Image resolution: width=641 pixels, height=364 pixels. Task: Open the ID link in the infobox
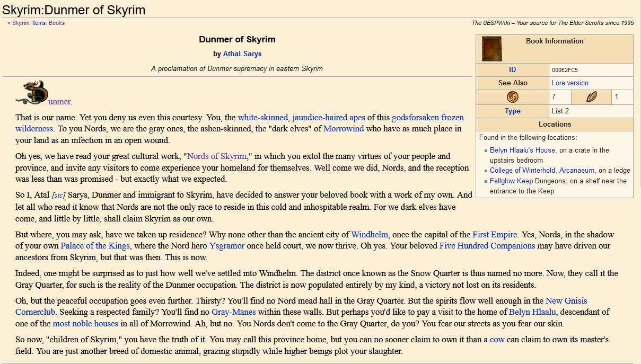[x=512, y=70]
